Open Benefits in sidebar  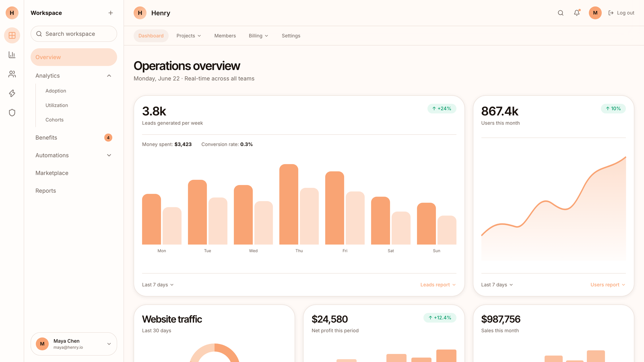pos(74,138)
